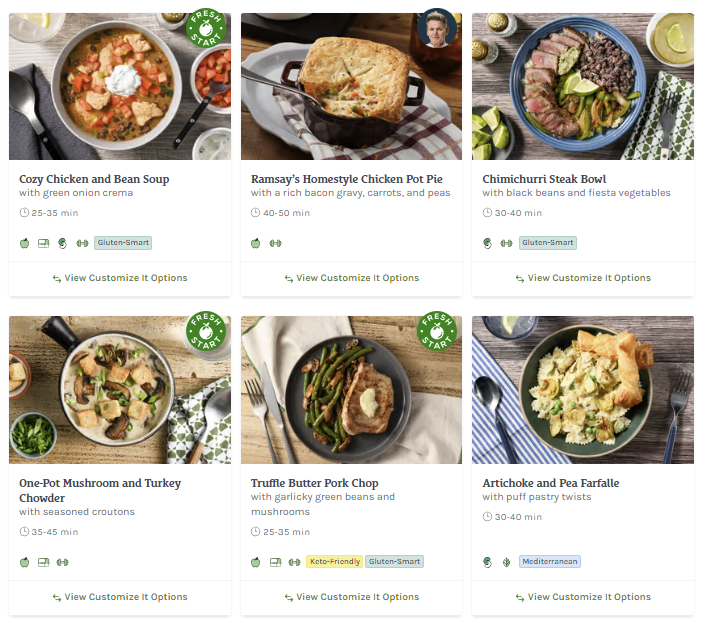The image size is (706, 623).
Task: Click the pan icon on Cozy Chicken and Bean Soup
Action: tap(43, 243)
